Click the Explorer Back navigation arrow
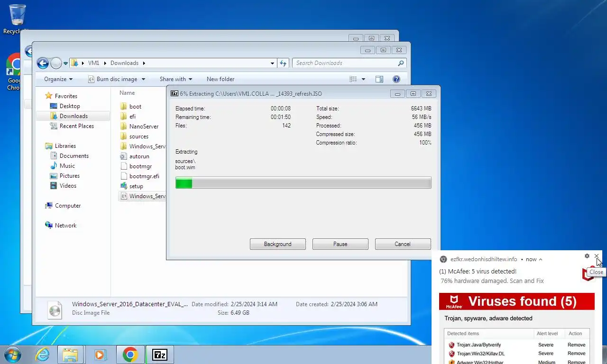607x364 pixels. (x=43, y=63)
